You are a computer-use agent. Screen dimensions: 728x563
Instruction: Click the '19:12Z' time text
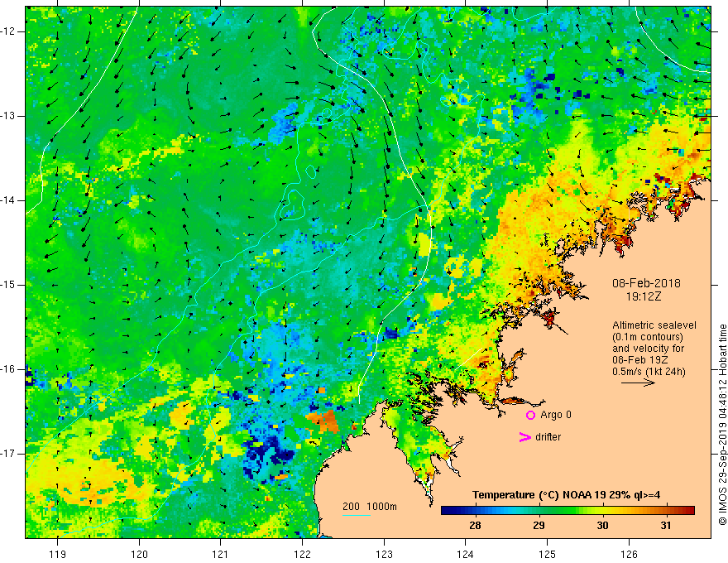(644, 296)
